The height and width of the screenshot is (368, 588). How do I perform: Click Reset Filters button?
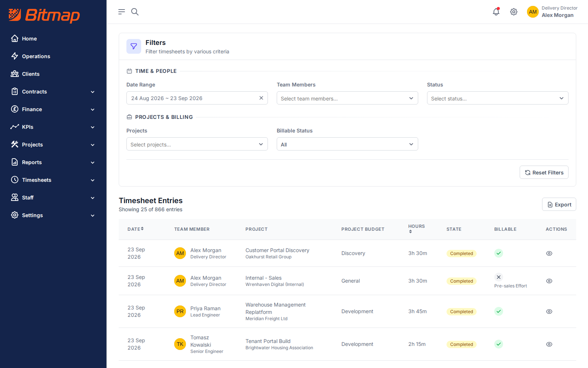544,172
